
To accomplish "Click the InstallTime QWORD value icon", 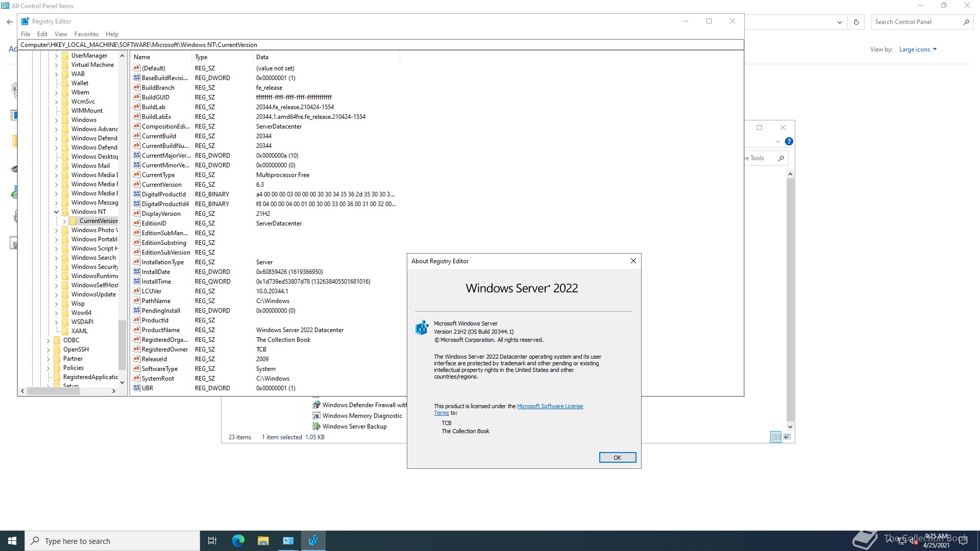I will click(136, 282).
